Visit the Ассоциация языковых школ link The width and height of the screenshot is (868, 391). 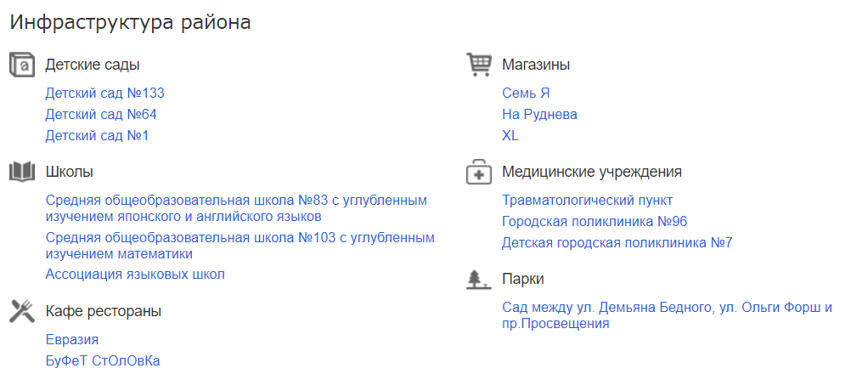(x=135, y=275)
